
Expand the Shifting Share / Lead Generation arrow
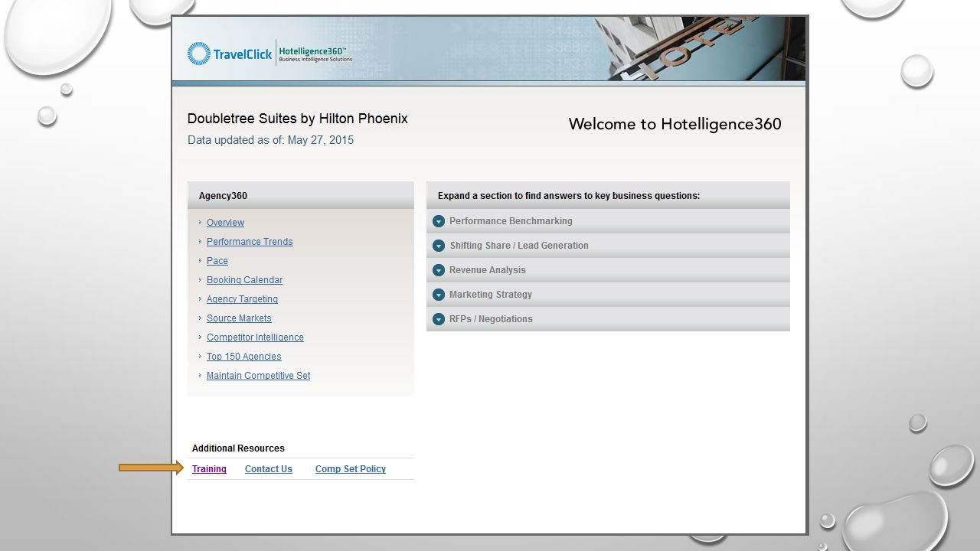point(439,246)
